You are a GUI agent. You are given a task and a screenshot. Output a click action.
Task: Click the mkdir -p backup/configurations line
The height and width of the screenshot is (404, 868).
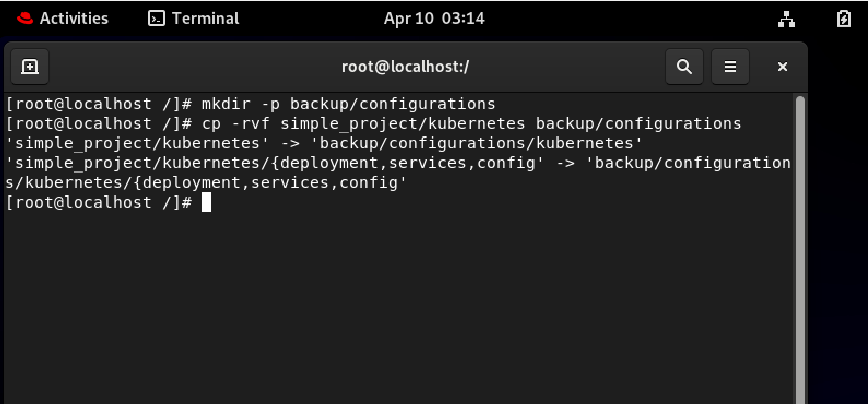click(250, 104)
